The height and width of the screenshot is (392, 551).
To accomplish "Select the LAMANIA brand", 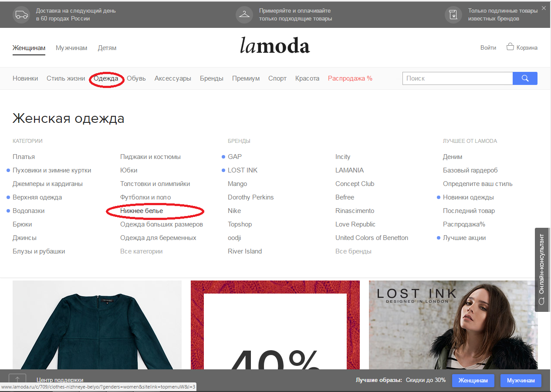I will click(x=349, y=170).
